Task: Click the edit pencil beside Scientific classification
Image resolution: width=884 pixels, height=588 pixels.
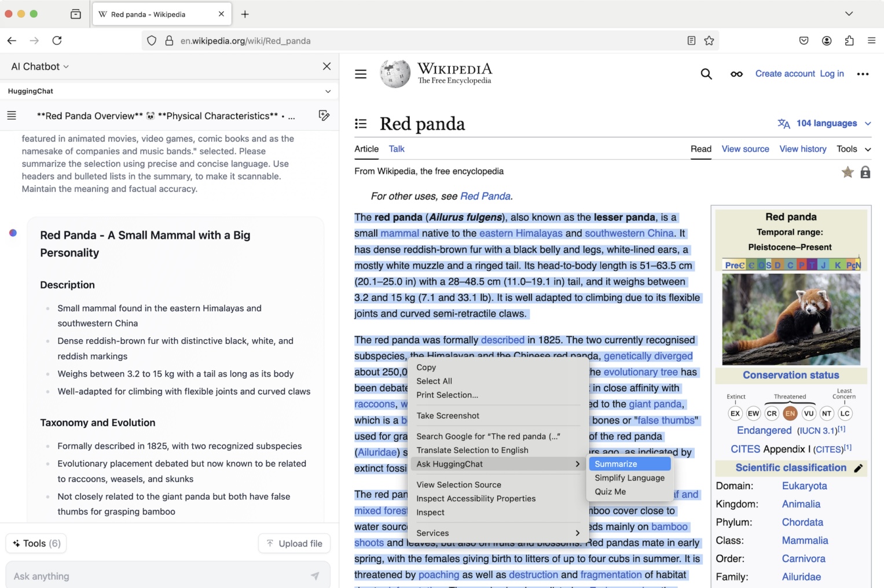Action: 859,468
